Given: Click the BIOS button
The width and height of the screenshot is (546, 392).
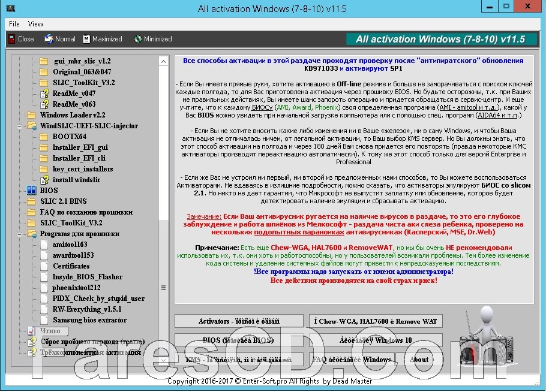Looking at the screenshot, I should click(239, 340).
